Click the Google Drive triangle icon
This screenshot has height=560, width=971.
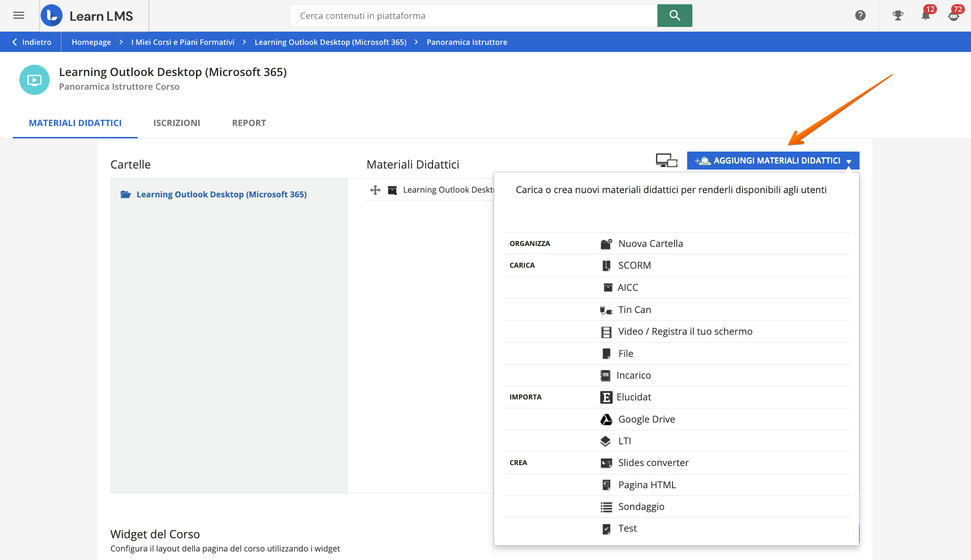[606, 419]
